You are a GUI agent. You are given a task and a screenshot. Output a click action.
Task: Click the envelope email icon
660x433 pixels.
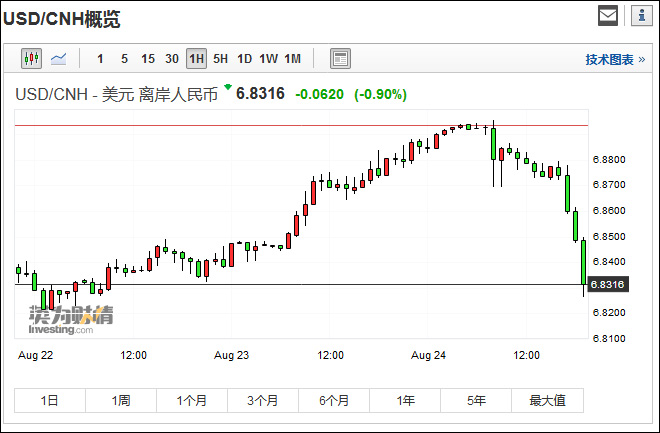pos(608,16)
